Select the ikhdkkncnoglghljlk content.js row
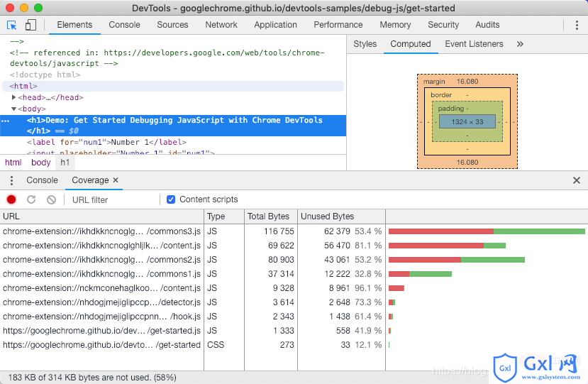The image size is (588, 384). 294,246
